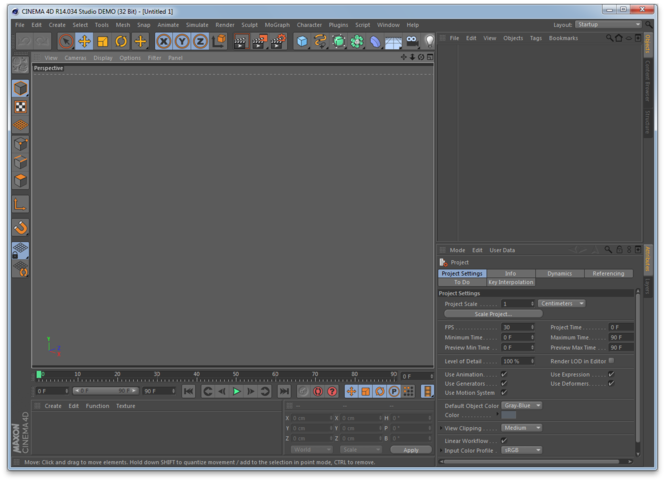Switch to Model mode
The height and width of the screenshot is (481, 665).
click(x=20, y=89)
